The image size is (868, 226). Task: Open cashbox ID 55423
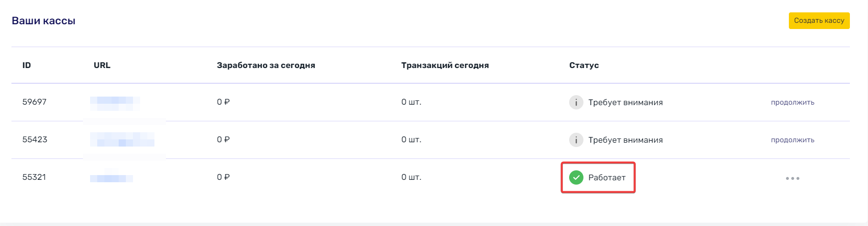35,139
